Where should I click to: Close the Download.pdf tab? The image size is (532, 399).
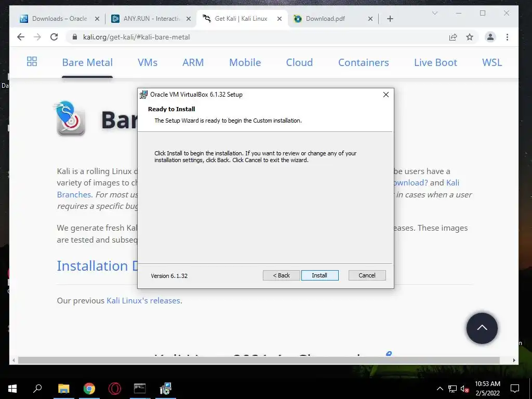[x=370, y=19]
